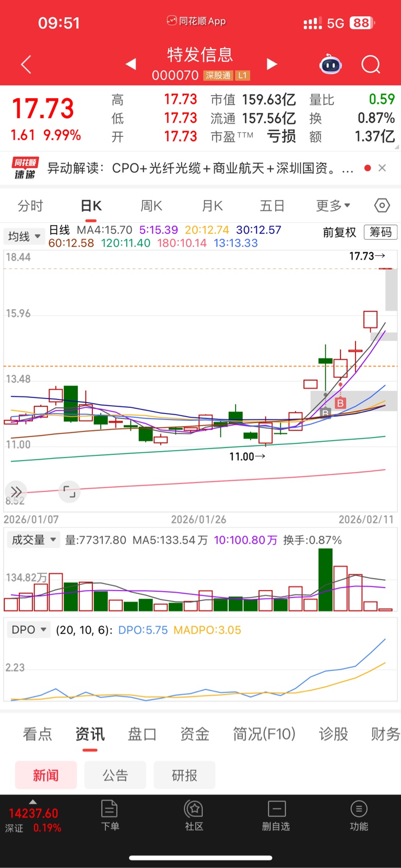
Task: Tap the 流通 157.56亿 value
Action: coord(269,118)
